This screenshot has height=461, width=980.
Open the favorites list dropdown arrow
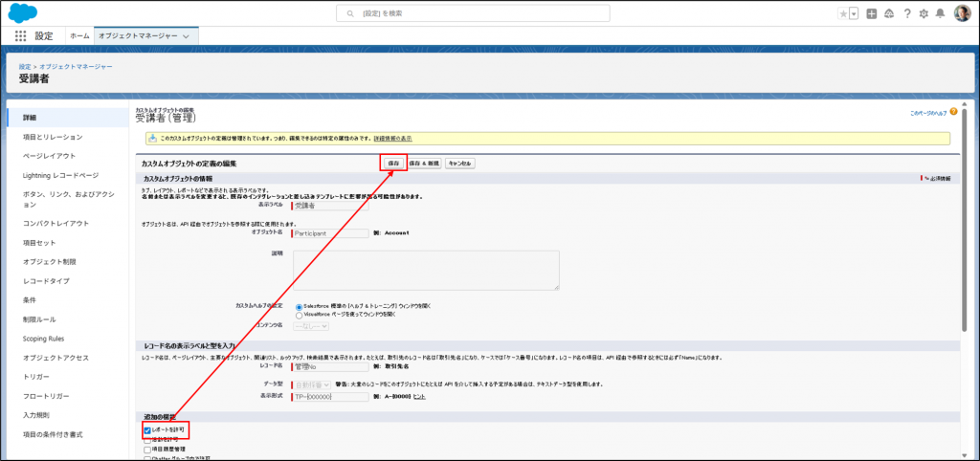[x=854, y=13]
